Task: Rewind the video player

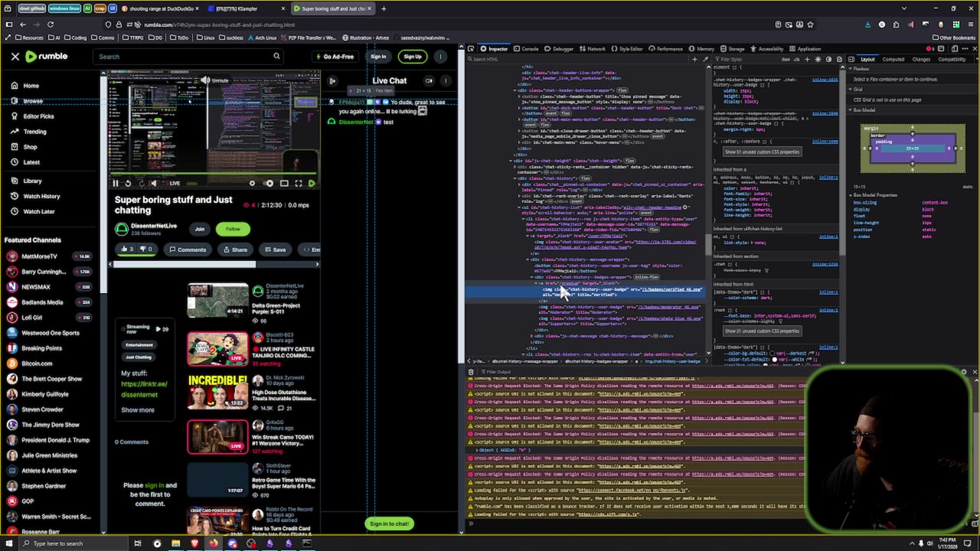Action: click(128, 183)
